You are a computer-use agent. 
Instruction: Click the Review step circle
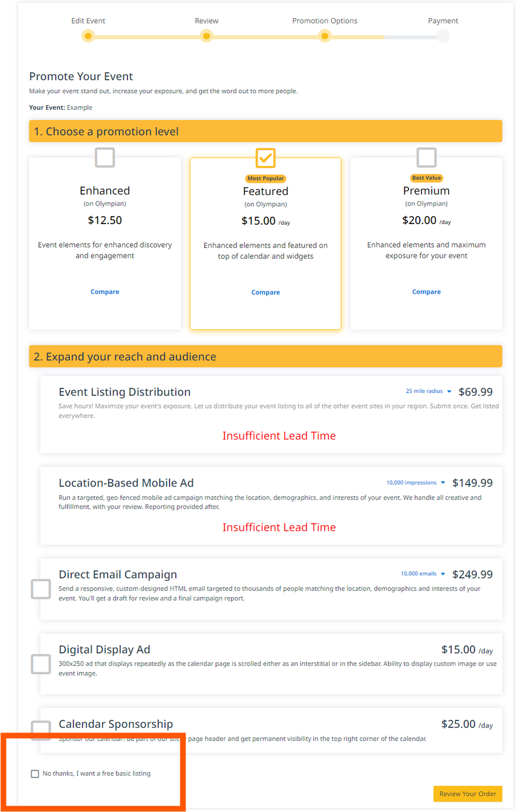coord(206,36)
